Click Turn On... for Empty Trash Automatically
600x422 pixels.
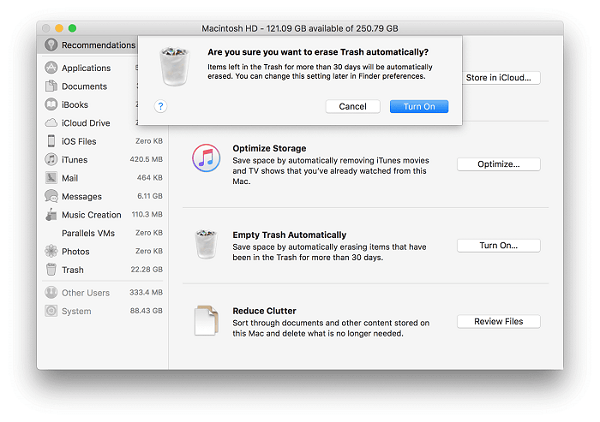point(499,246)
